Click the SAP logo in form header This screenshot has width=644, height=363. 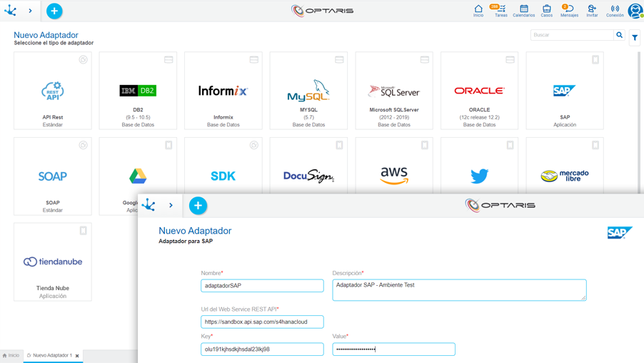coord(620,233)
